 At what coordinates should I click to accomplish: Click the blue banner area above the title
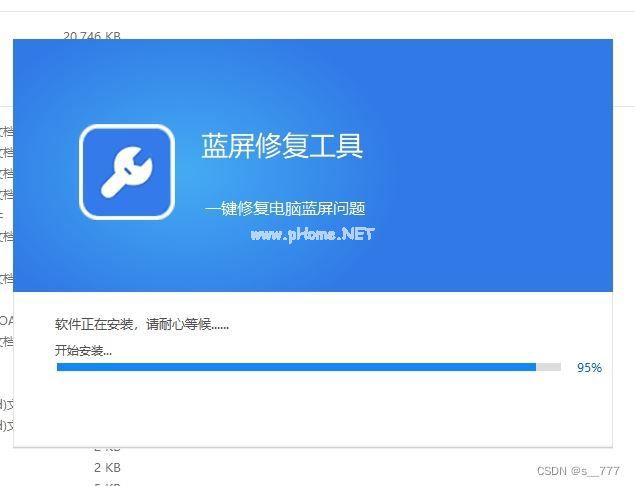pos(282,81)
